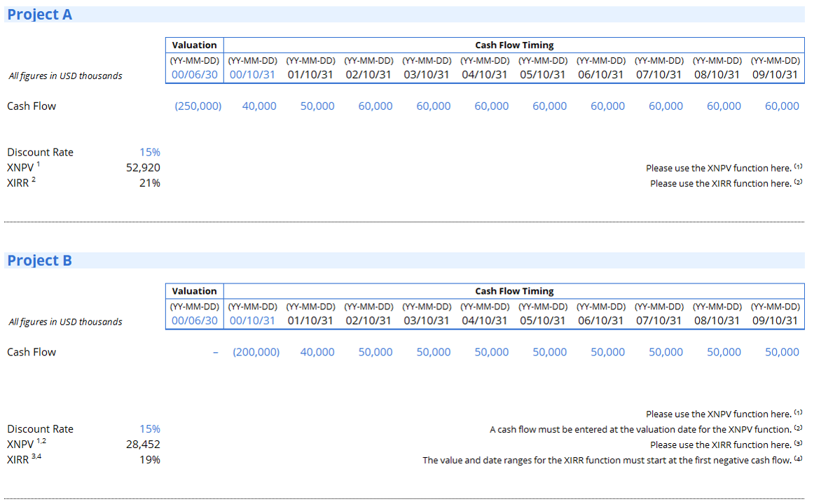Click Project B's 15% discount rate cell

149,429
